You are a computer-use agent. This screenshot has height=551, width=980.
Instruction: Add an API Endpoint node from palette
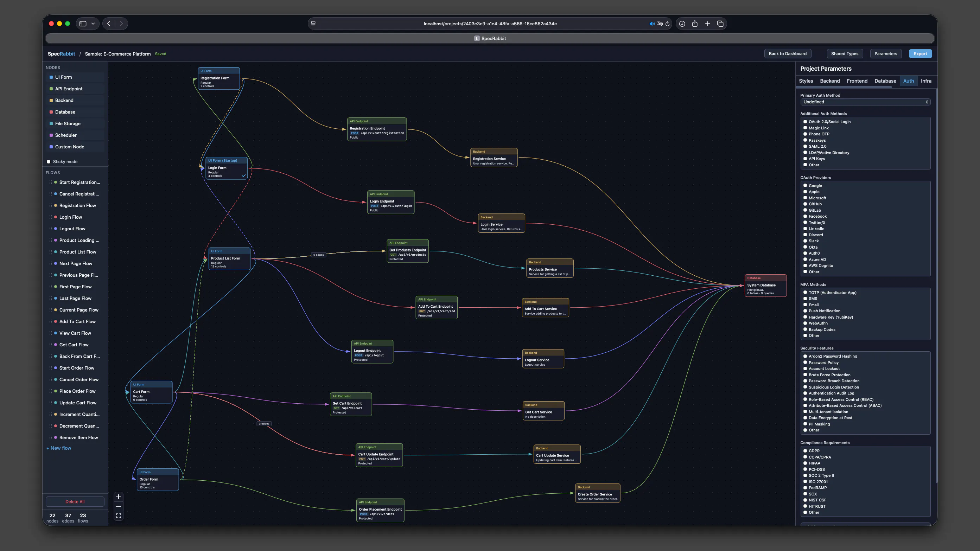pos(75,89)
